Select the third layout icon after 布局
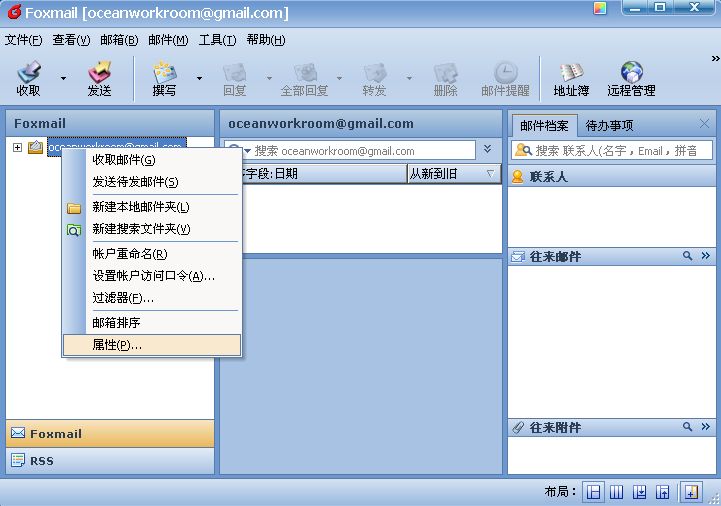 [x=639, y=493]
